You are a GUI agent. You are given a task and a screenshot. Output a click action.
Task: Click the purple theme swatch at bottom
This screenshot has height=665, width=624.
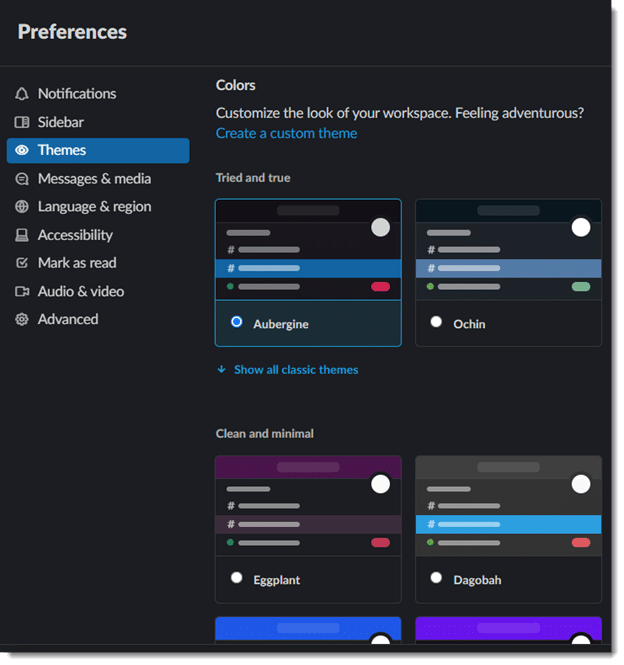point(508,630)
